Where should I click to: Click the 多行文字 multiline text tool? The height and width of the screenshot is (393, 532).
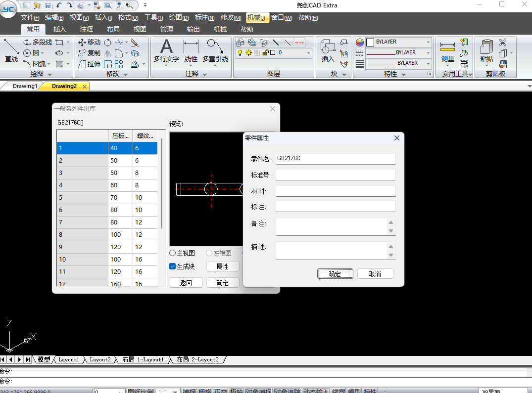click(166, 51)
